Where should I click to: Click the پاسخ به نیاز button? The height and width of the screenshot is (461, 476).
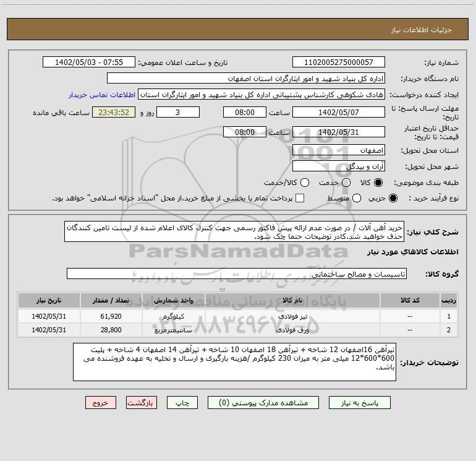point(360,403)
